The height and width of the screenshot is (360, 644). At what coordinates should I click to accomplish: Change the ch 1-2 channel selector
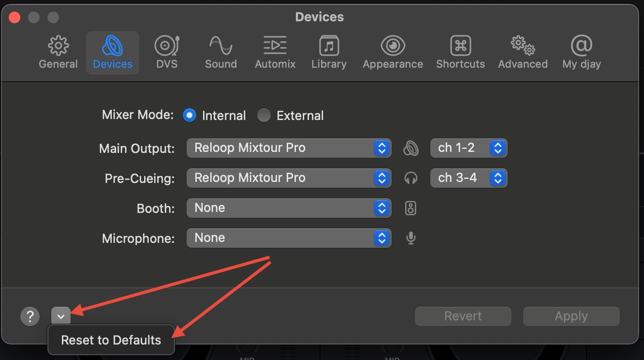point(468,148)
